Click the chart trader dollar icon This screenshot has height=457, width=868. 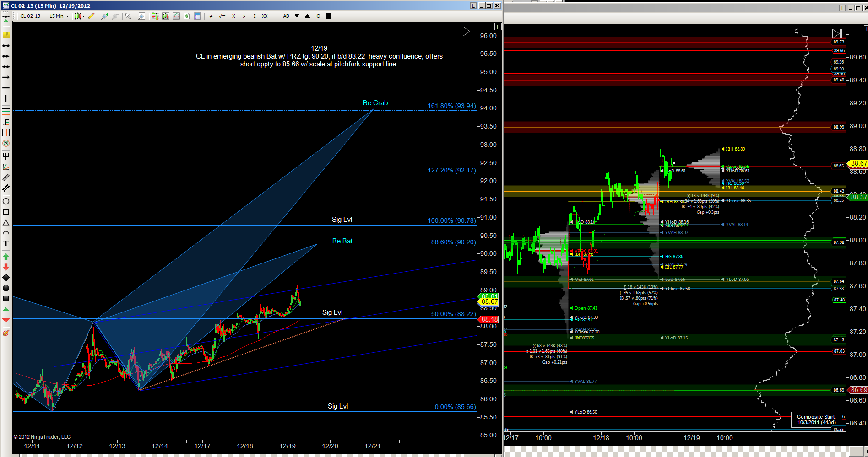tap(187, 16)
